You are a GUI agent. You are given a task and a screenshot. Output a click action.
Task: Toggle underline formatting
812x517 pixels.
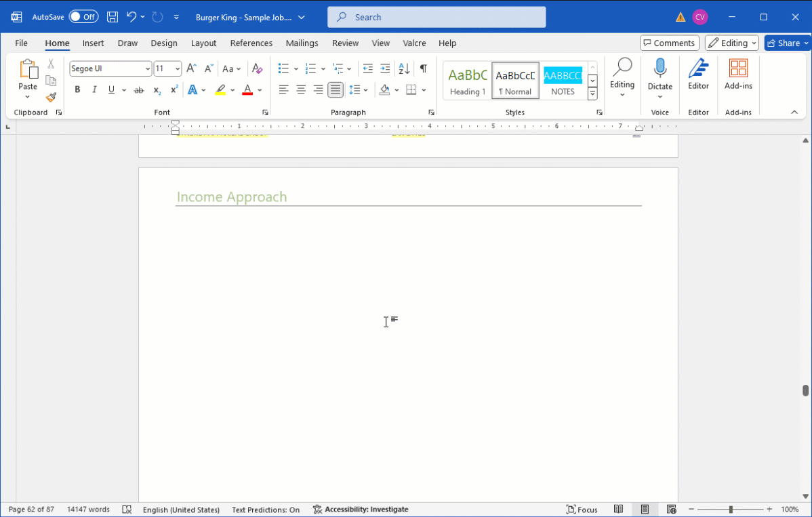pos(111,90)
